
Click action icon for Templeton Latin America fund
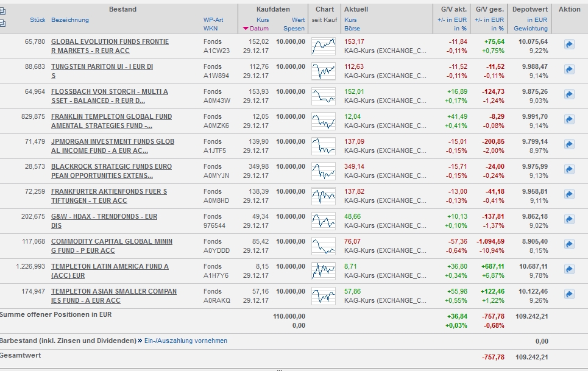pyautogui.click(x=569, y=269)
